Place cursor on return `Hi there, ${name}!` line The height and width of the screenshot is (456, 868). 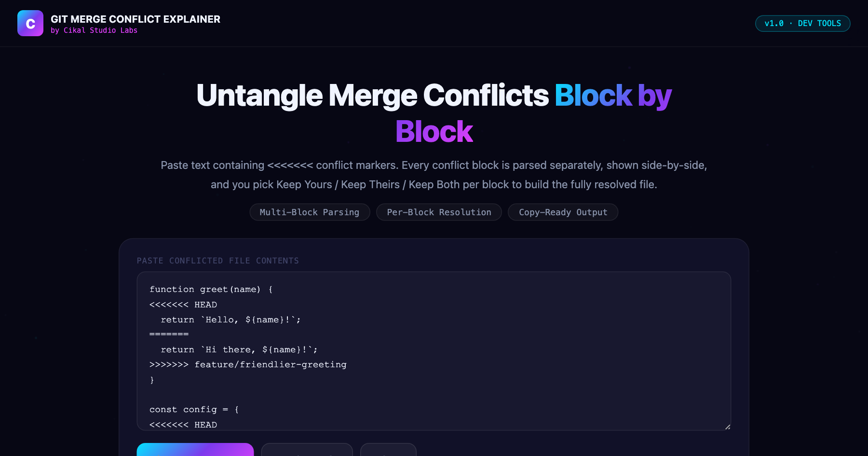click(239, 350)
